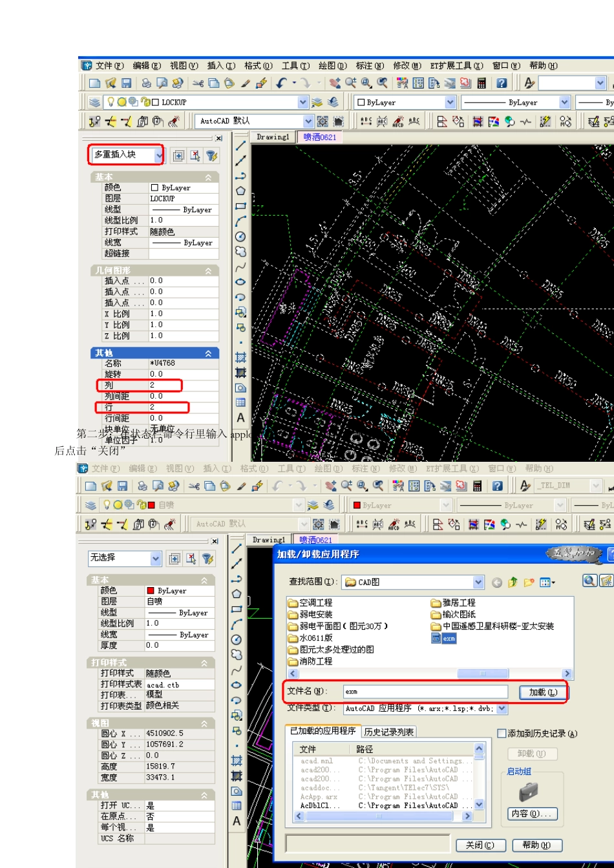The height and width of the screenshot is (868, 614).
Task: Click Select Objects icon beside 多重插入块
Action: coord(195,156)
